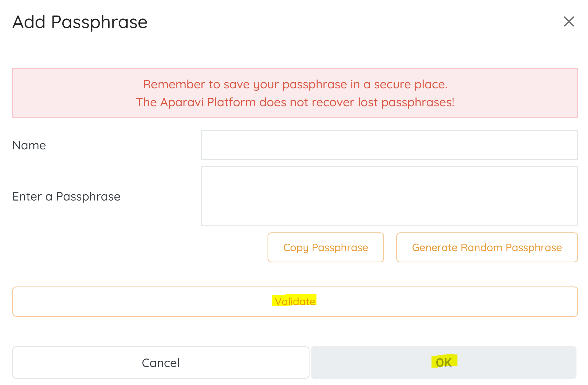Image resolution: width=588 pixels, height=385 pixels.
Task: Close the Add Passphrase dialog with X
Action: [x=568, y=22]
